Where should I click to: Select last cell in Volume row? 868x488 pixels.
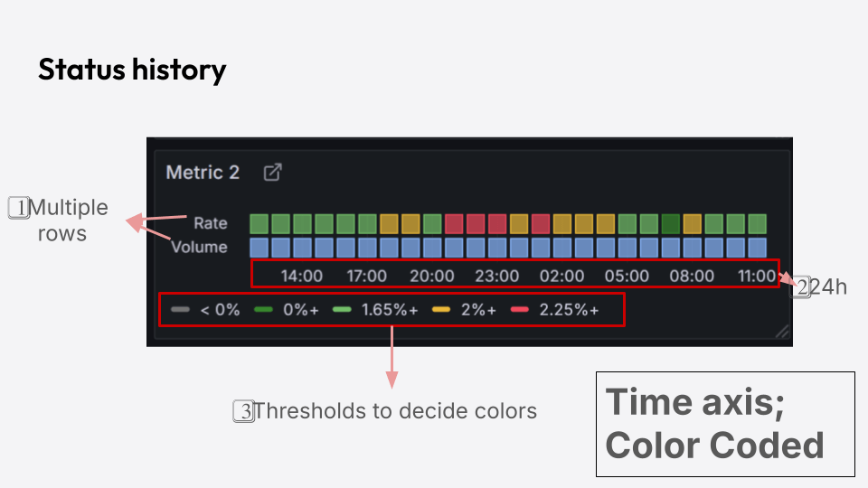pos(758,247)
